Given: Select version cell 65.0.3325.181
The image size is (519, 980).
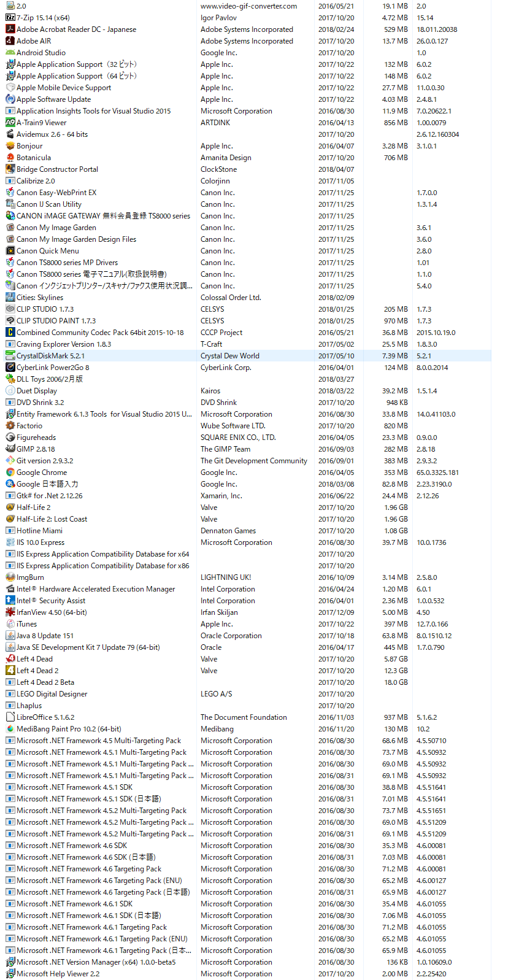Looking at the screenshot, I should coord(437,473).
